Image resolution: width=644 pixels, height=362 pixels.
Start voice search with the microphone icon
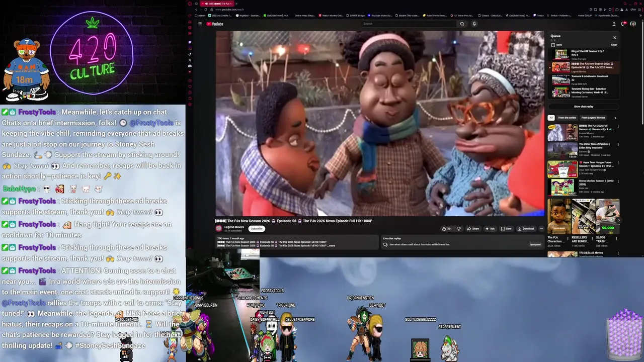point(474,24)
